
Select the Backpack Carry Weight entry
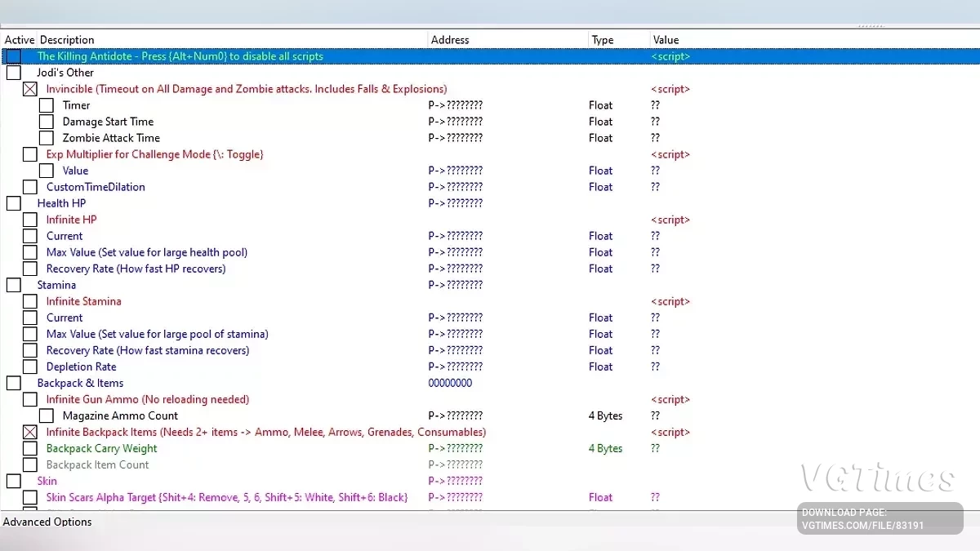(101, 448)
